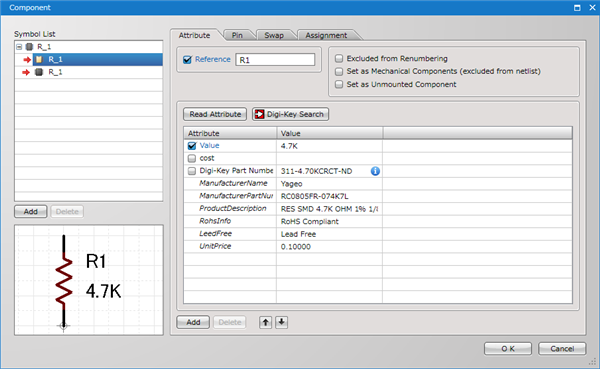600x369 pixels.
Task: Click the ManufacturerPartNumber attribute label
Action: click(236, 196)
